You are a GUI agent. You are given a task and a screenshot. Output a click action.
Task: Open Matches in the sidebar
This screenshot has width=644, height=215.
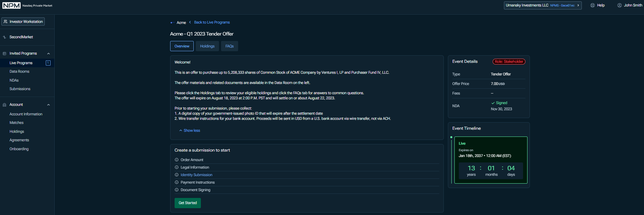coord(16,123)
